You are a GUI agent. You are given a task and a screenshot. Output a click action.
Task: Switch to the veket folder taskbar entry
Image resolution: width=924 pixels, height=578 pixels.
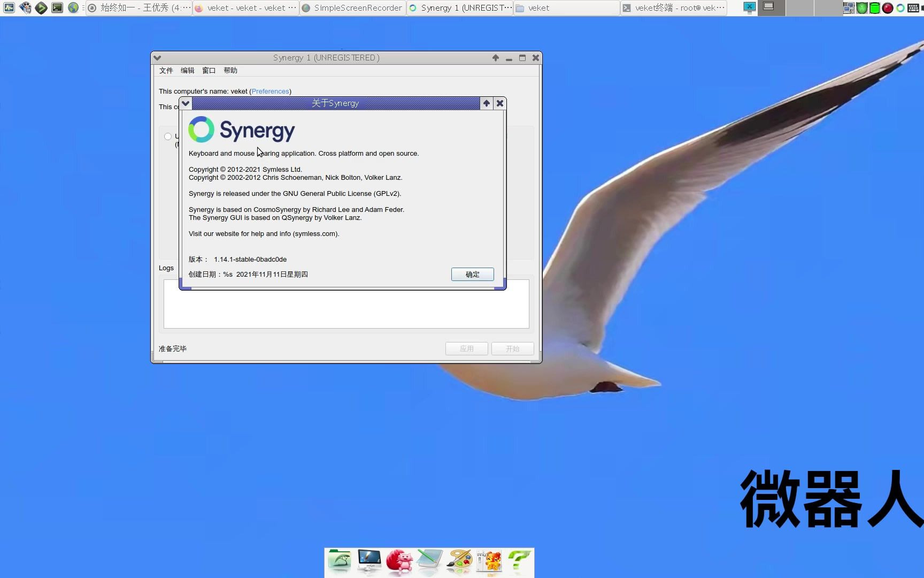click(567, 7)
